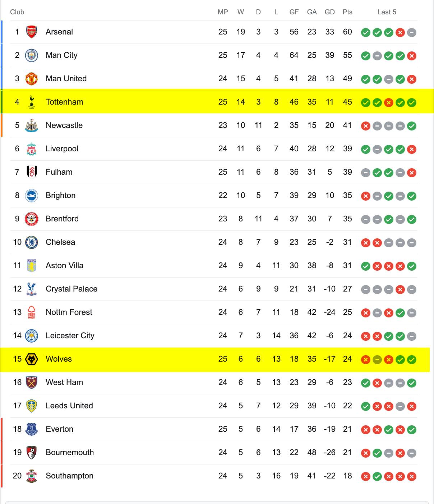434x504 pixels.
Task: Click the Pts column header
Action: point(347,12)
